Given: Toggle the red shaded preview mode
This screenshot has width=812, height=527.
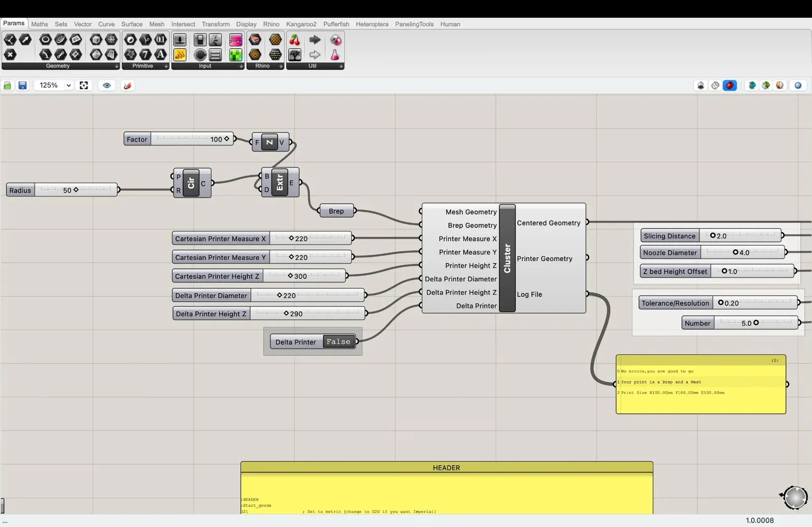Looking at the screenshot, I should pos(730,85).
